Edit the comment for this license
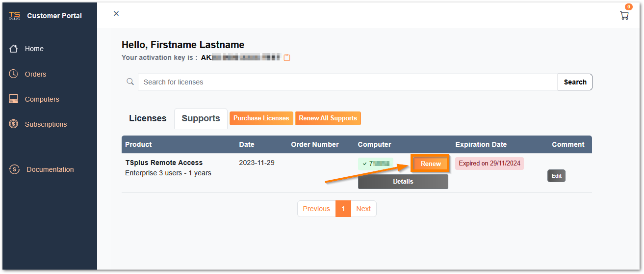 556,176
